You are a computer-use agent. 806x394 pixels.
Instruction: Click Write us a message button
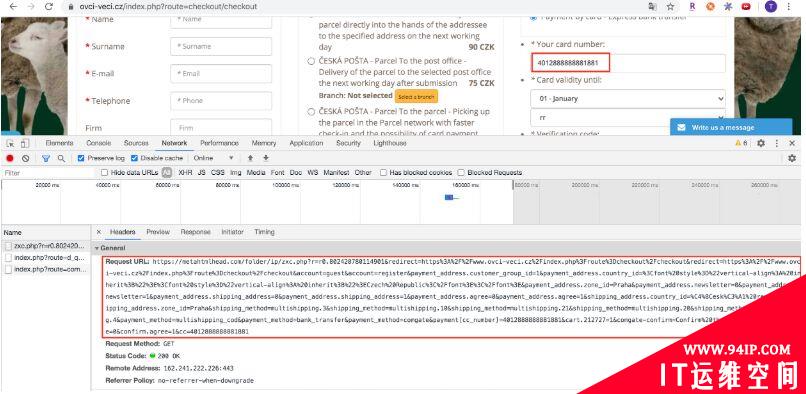coord(730,128)
